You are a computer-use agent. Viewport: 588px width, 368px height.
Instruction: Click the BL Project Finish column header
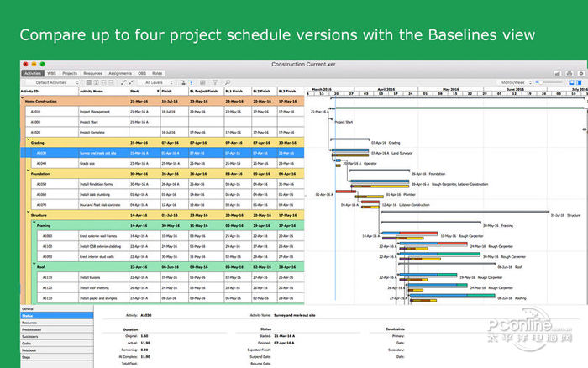pos(207,91)
